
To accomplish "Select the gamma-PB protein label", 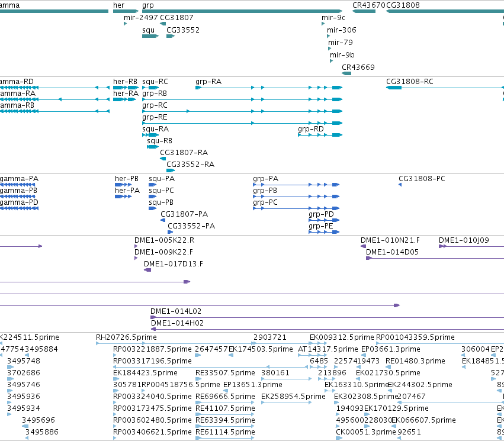I will tap(18, 191).
